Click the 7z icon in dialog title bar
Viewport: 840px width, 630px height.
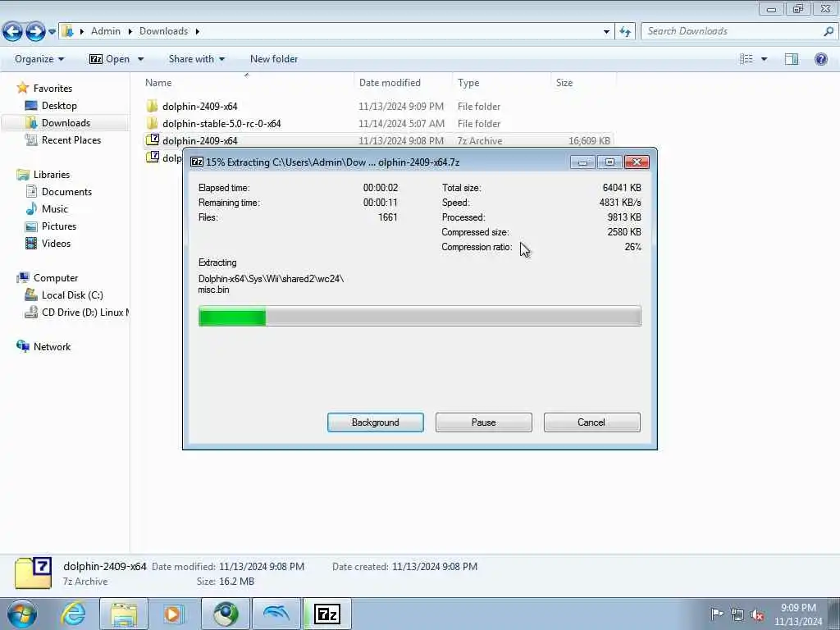197,162
